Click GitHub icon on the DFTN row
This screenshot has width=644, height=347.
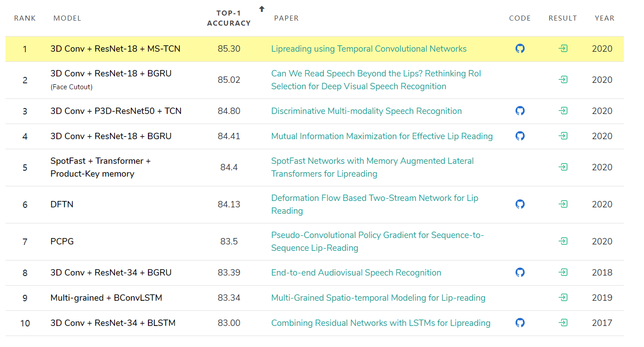(x=520, y=204)
